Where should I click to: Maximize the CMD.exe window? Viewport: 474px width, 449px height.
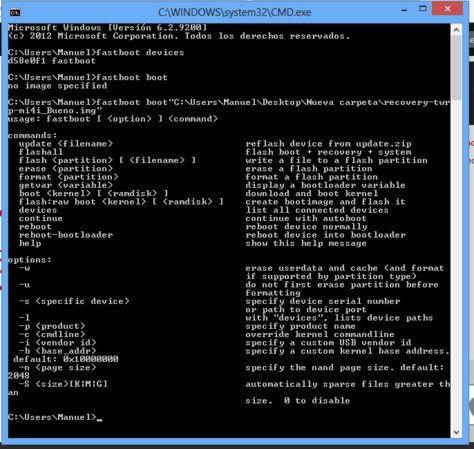pyautogui.click(x=423, y=9)
